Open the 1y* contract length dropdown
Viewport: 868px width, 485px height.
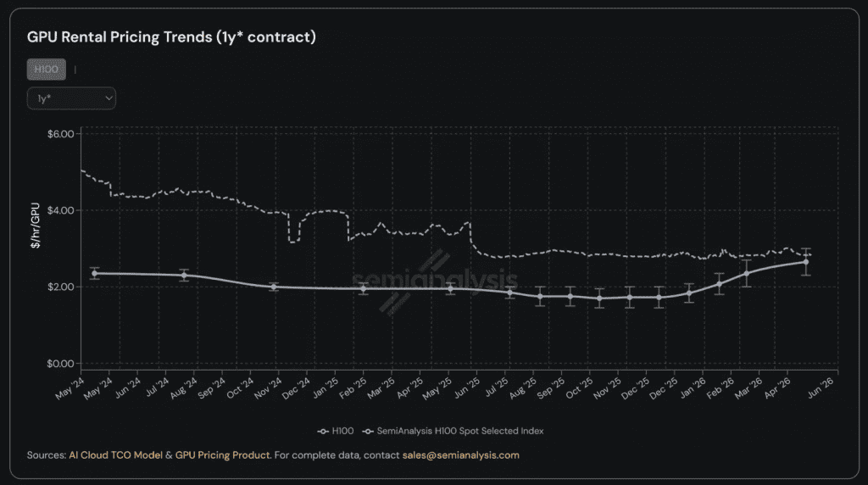(x=71, y=98)
